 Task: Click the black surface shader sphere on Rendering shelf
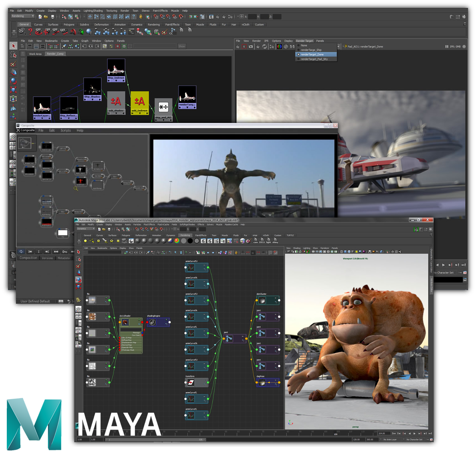tap(190, 241)
